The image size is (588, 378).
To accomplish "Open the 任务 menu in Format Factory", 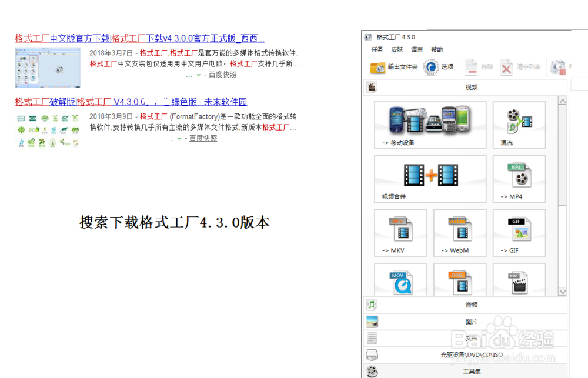I will 377,49.
